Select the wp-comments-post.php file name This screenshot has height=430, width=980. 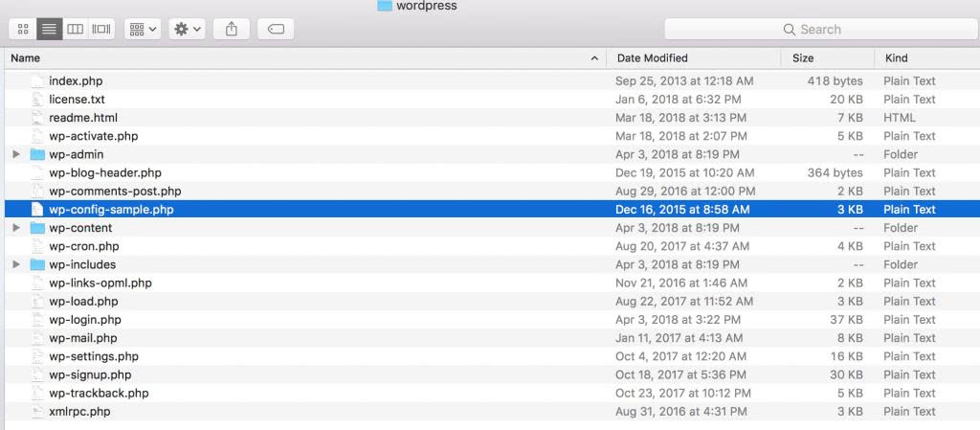click(115, 192)
